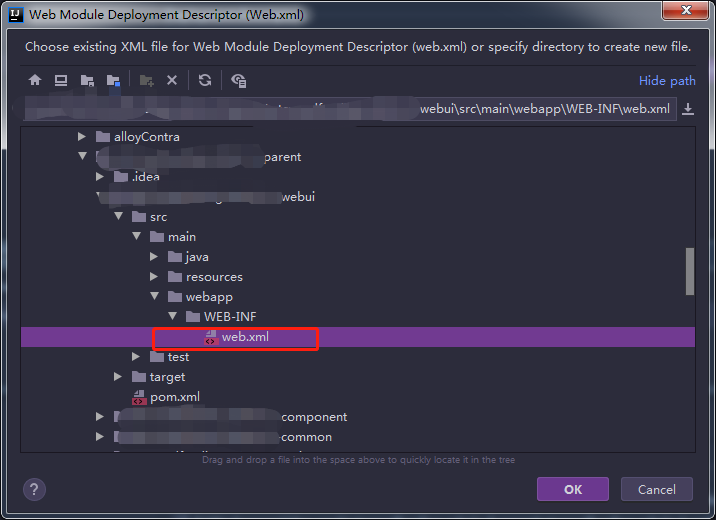
Task: Create a New Folder toolbar icon
Action: 146,80
